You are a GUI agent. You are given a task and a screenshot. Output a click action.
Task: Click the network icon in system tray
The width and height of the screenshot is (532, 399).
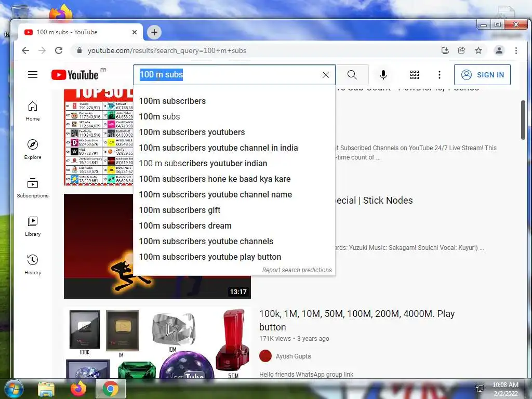pyautogui.click(x=480, y=389)
